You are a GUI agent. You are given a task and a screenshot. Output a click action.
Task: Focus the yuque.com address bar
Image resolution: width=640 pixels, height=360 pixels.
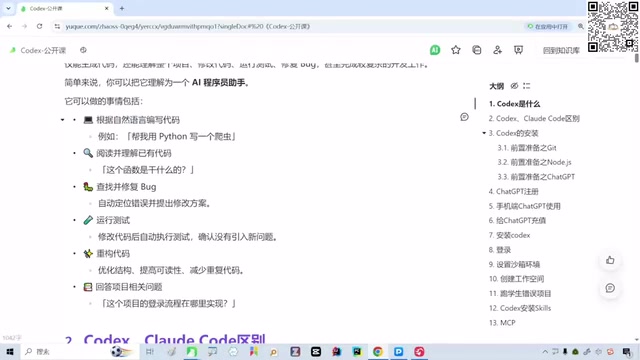[286, 27]
